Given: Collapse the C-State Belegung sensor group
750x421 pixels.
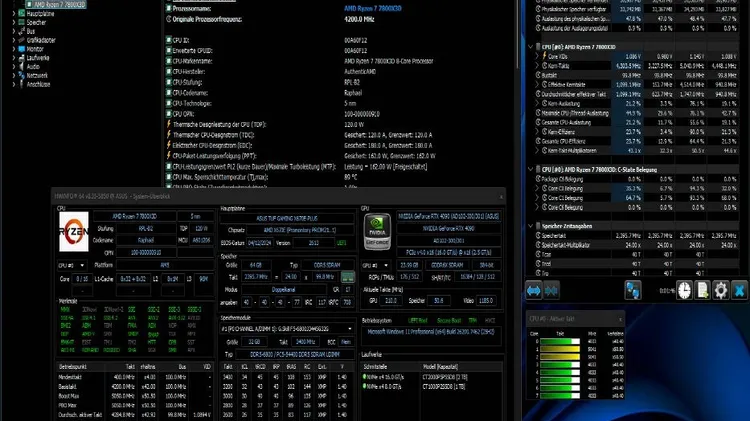Looking at the screenshot, I should coord(530,170).
